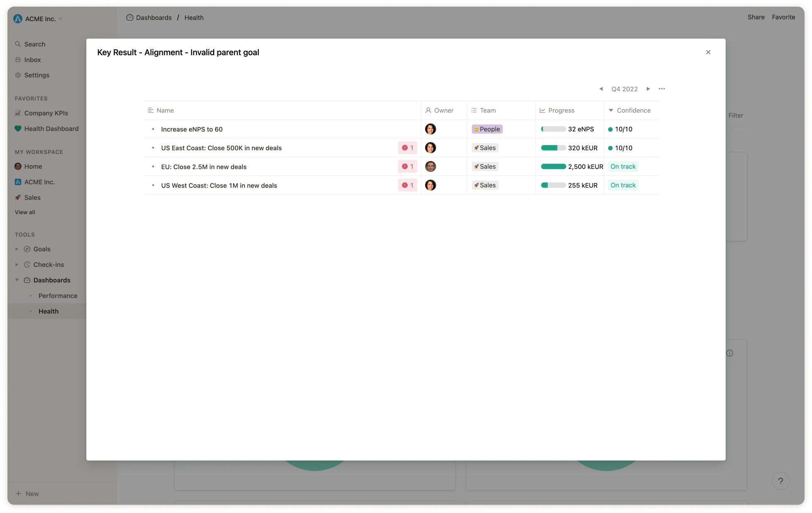Viewport: 812px width, 513px height.
Task: Click the previous quarter arrow
Action: (601, 89)
